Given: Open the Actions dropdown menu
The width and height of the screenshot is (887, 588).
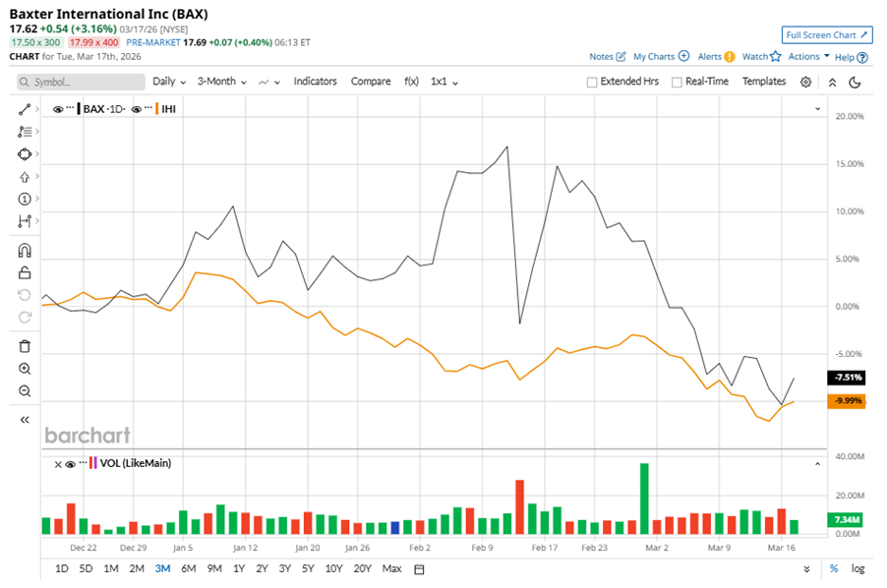Looking at the screenshot, I should [808, 57].
